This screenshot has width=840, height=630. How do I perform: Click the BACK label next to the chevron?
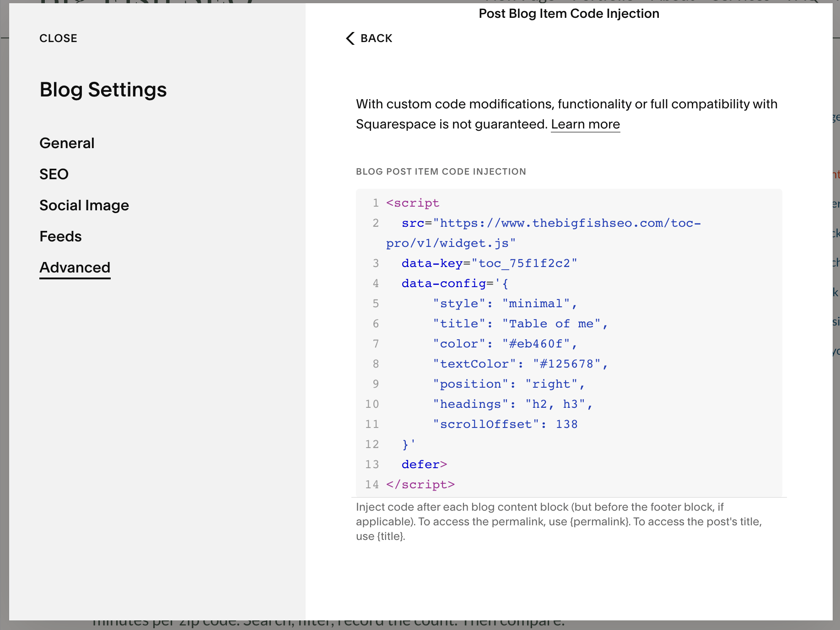(377, 38)
